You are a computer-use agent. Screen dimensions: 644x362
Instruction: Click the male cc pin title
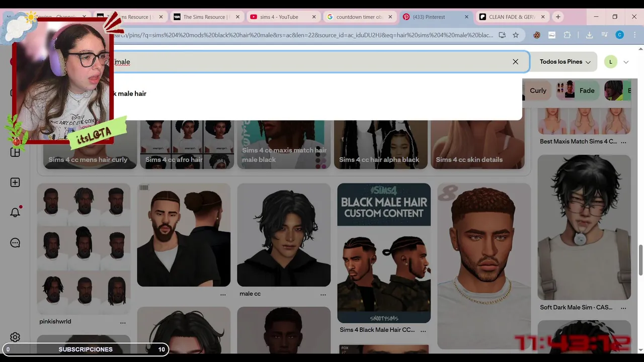click(250, 294)
